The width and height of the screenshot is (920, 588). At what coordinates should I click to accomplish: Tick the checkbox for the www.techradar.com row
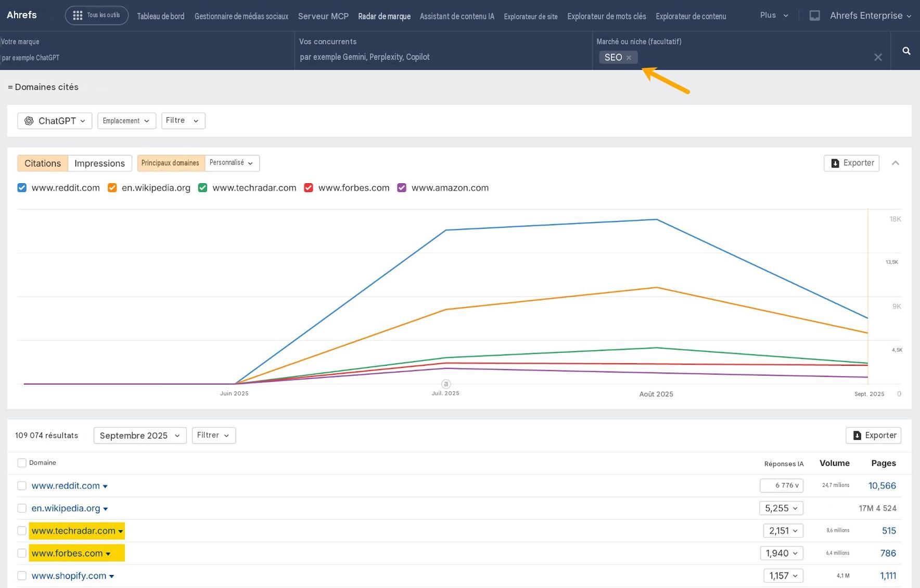click(x=22, y=531)
